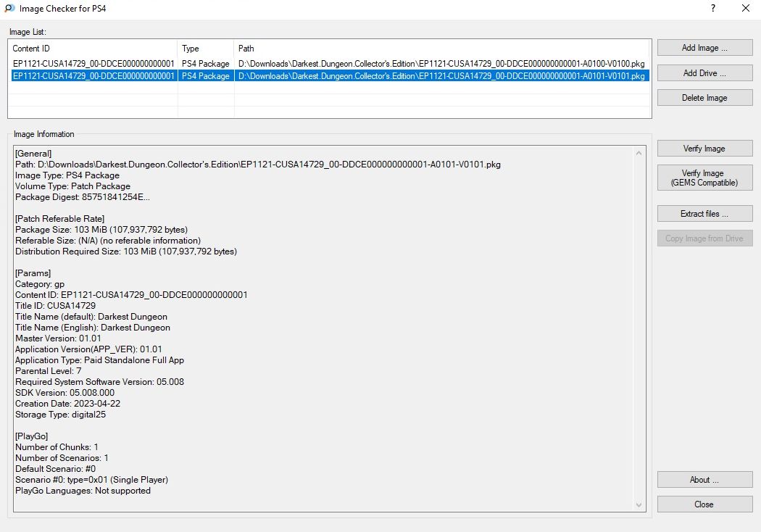The width and height of the screenshot is (761, 532).
Task: Click Required System Software Version line
Action: coord(99,382)
